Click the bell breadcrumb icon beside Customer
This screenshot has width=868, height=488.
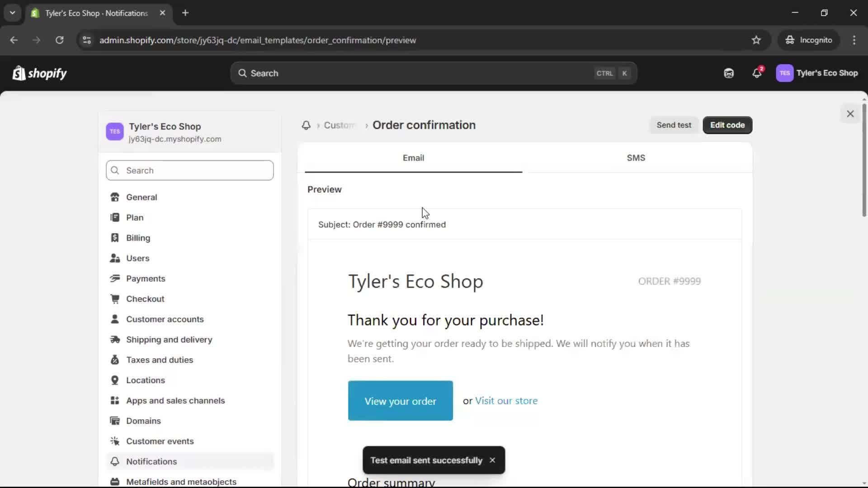point(306,125)
